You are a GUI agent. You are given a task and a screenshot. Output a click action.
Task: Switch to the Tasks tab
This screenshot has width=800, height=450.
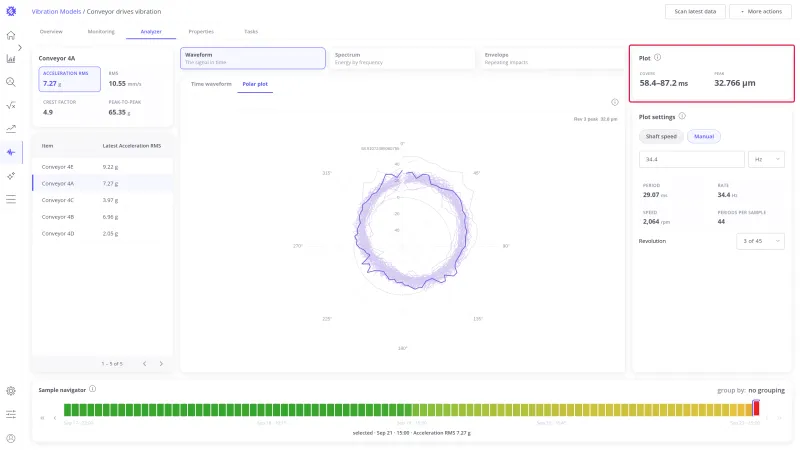click(x=251, y=32)
